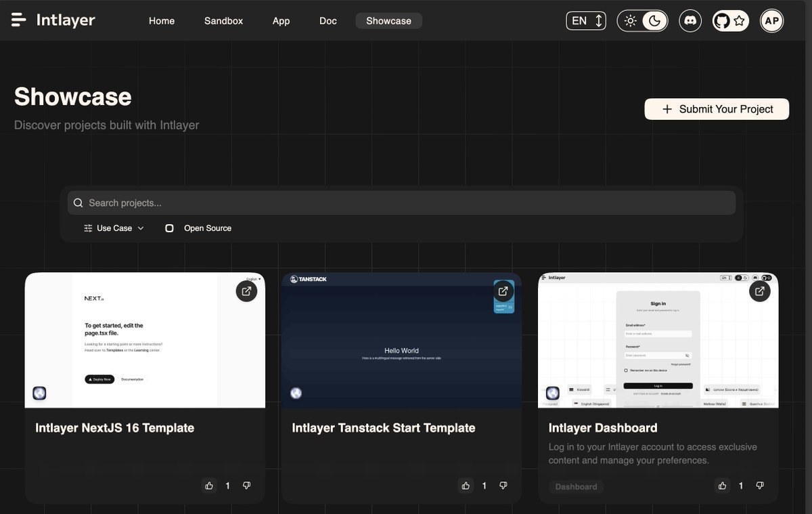Open the Discord link icon
Screen dimensions: 812x514
[x=690, y=21]
